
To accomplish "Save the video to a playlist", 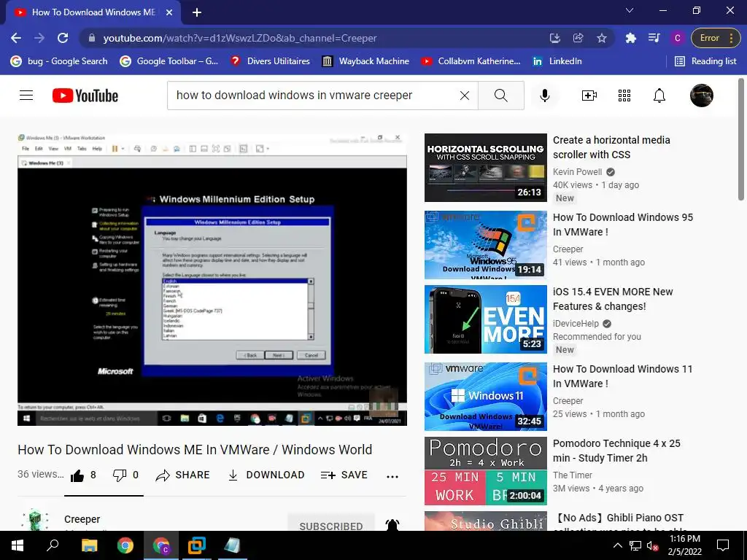I will tap(344, 475).
